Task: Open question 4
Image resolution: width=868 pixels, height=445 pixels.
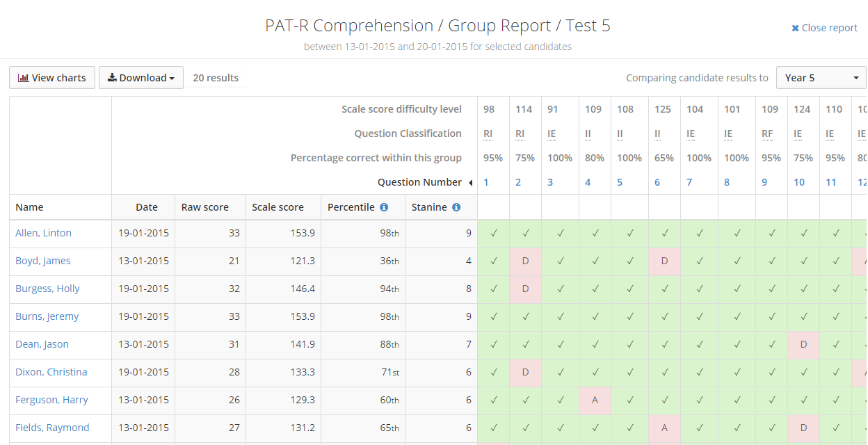Action: pyautogui.click(x=588, y=182)
